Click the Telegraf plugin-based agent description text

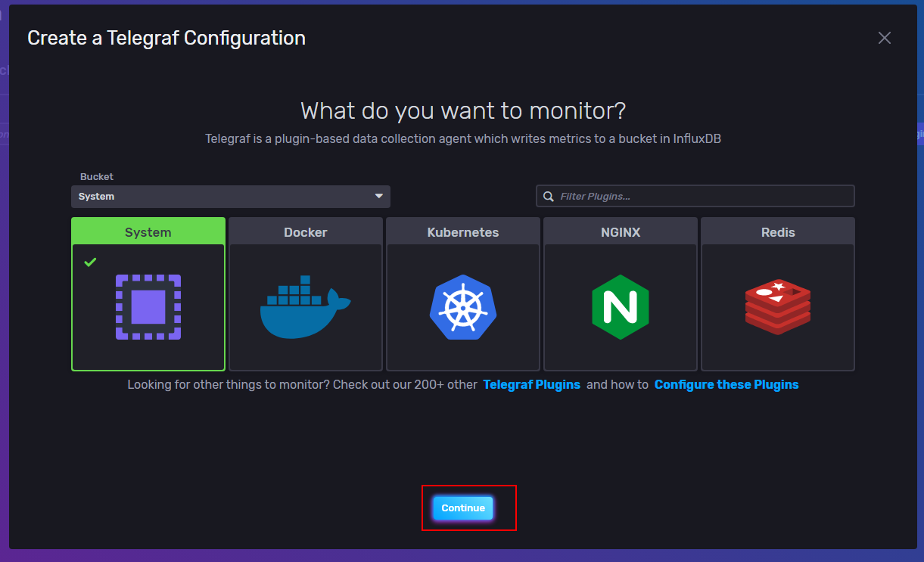463,139
